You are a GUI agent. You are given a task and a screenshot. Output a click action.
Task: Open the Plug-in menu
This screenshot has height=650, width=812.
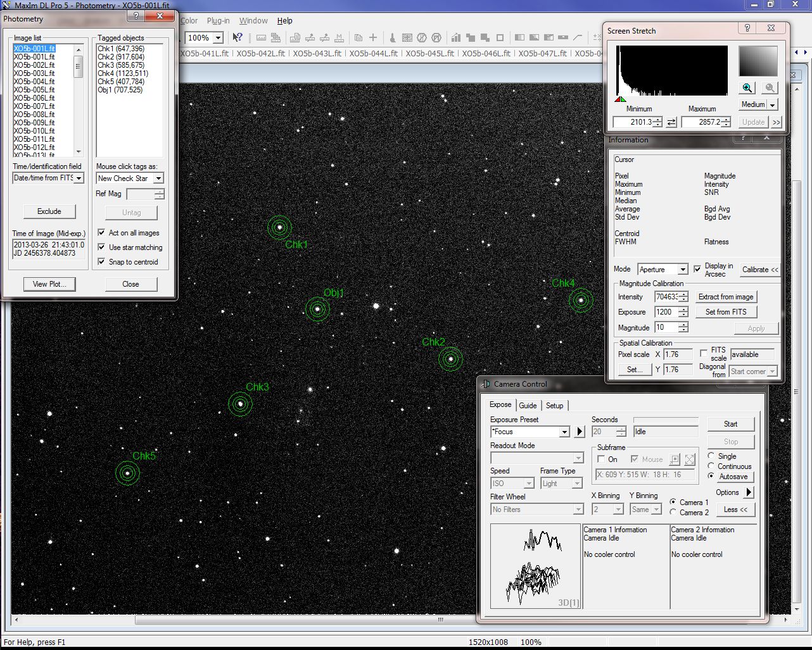219,21
